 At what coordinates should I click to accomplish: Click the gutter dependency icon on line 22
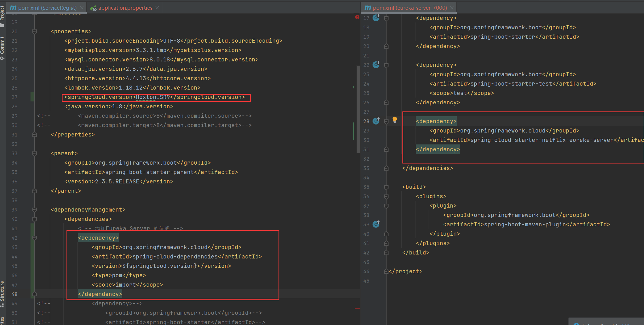[376, 65]
